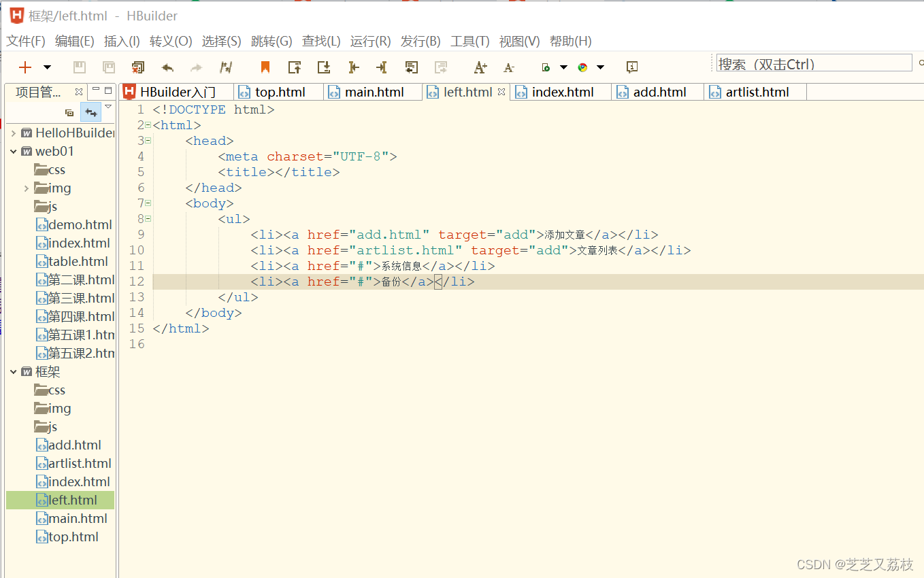Viewport: 924px width, 578px height.
Task: Open the project panel view menu triangle
Action: (x=108, y=106)
